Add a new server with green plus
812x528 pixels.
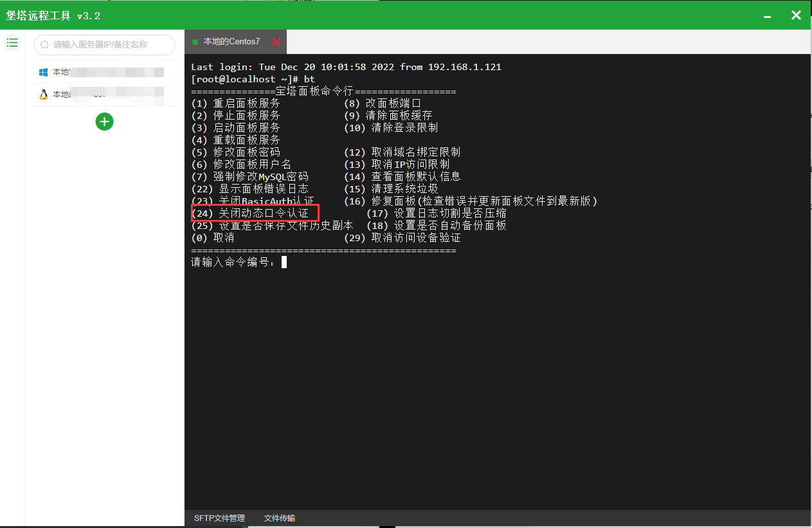pos(104,121)
